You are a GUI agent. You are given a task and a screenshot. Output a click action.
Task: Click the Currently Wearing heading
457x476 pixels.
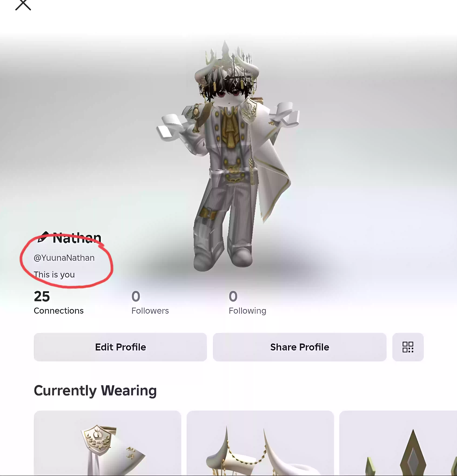[95, 391]
